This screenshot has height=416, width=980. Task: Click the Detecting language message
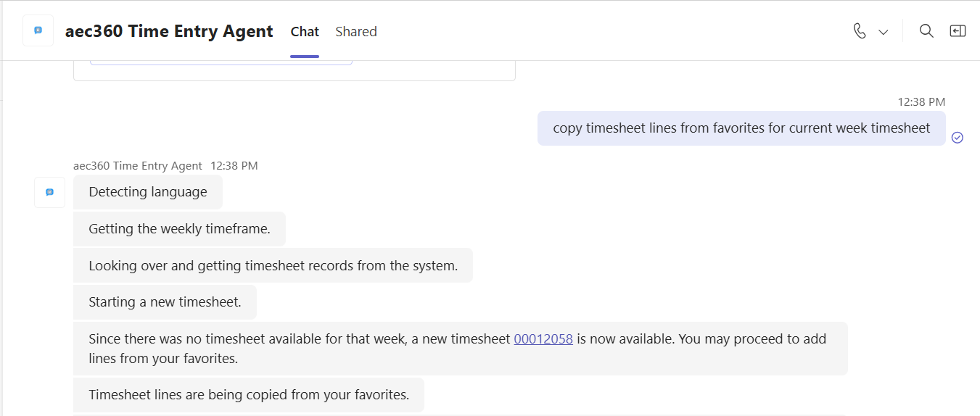click(x=148, y=192)
